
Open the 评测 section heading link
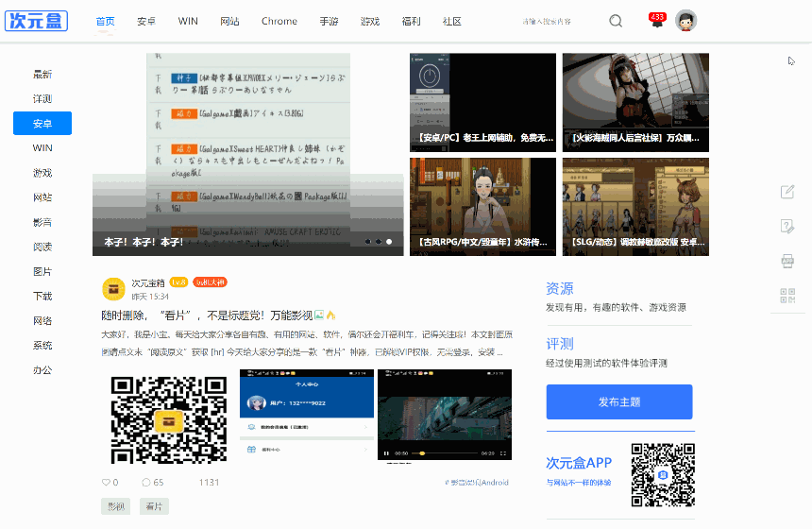point(560,344)
